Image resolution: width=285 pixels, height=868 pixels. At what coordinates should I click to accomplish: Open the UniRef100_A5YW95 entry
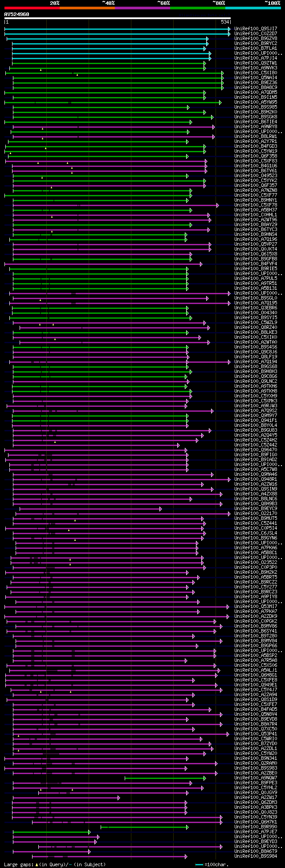point(256,102)
